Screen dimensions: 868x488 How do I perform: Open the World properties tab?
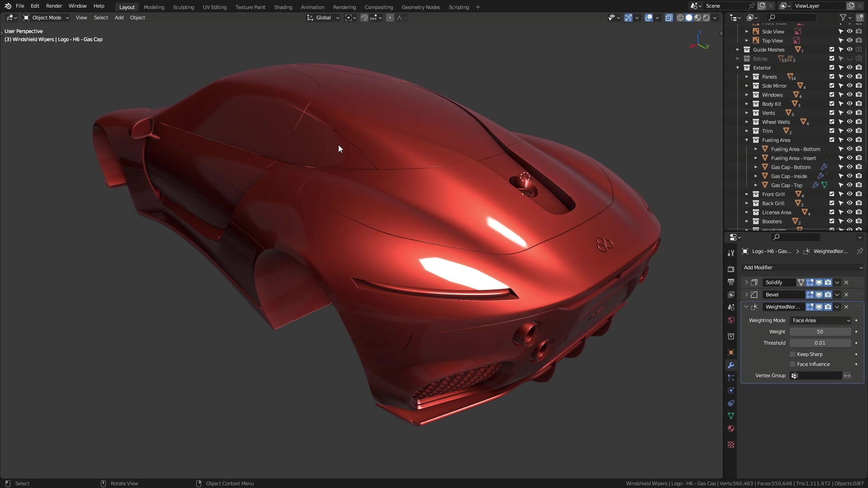[x=731, y=320]
